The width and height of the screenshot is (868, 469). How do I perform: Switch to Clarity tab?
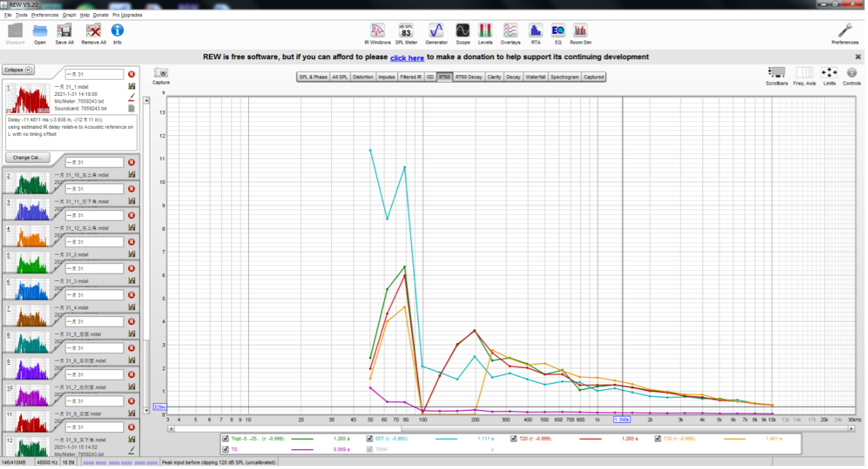(495, 77)
